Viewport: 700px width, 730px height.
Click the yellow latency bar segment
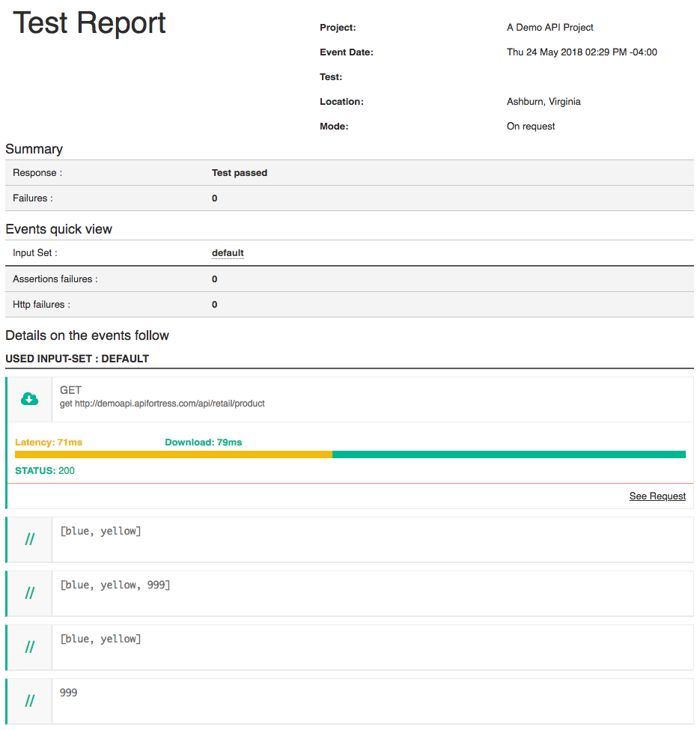173,454
